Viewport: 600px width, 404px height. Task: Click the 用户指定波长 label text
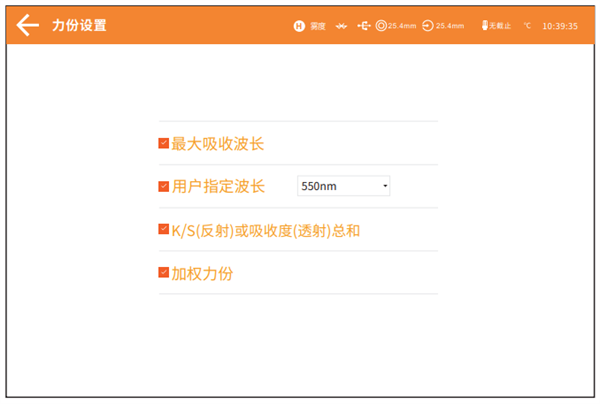point(217,186)
